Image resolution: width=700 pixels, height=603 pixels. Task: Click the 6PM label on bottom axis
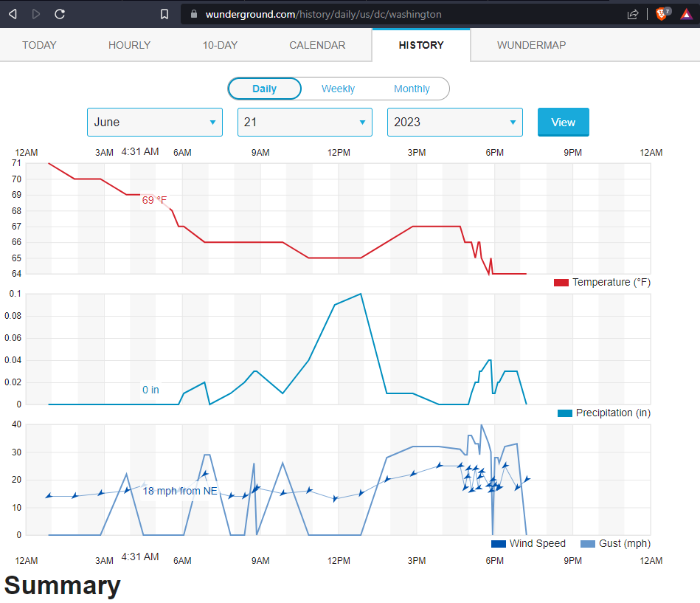(495, 561)
